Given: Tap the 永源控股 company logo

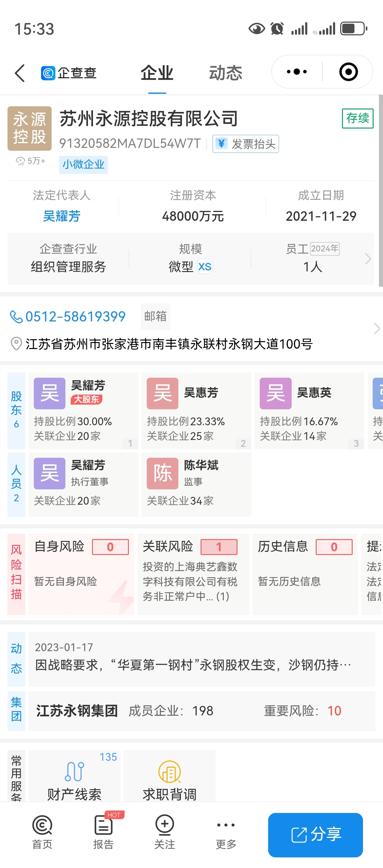Looking at the screenshot, I should pos(30,129).
